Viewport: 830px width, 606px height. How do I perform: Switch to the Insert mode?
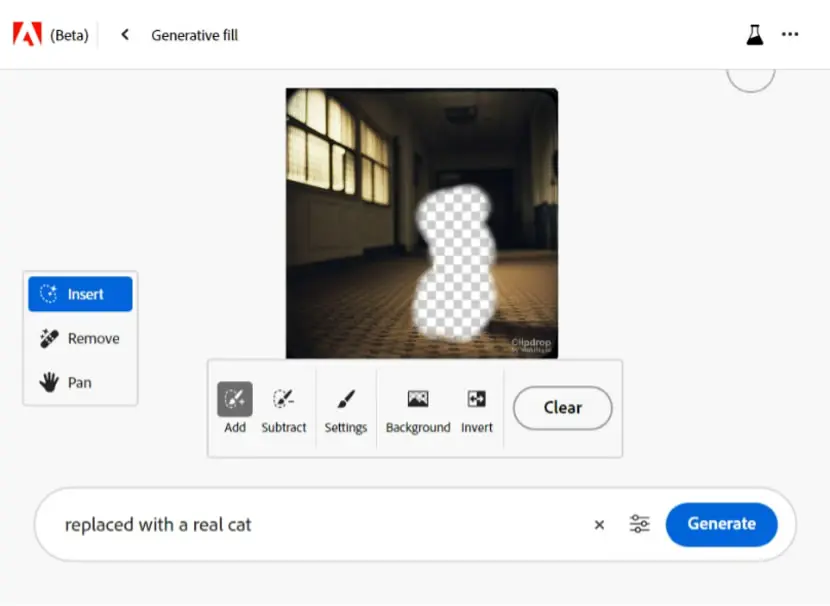coord(80,294)
